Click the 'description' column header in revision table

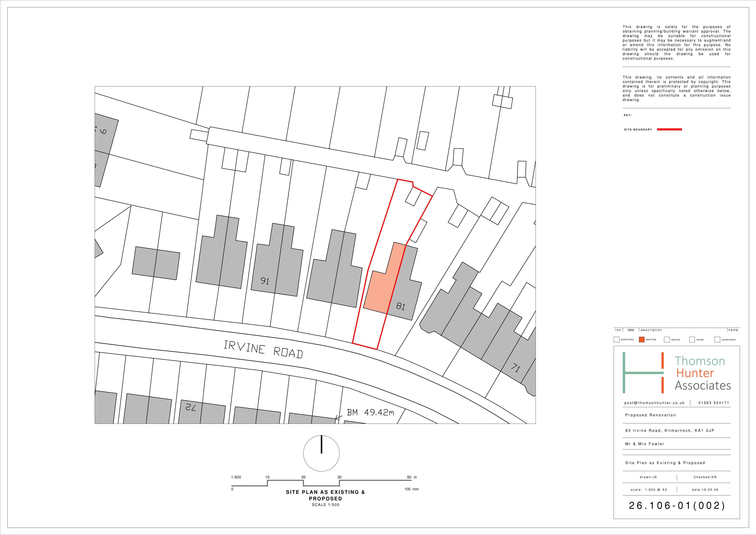651,330
